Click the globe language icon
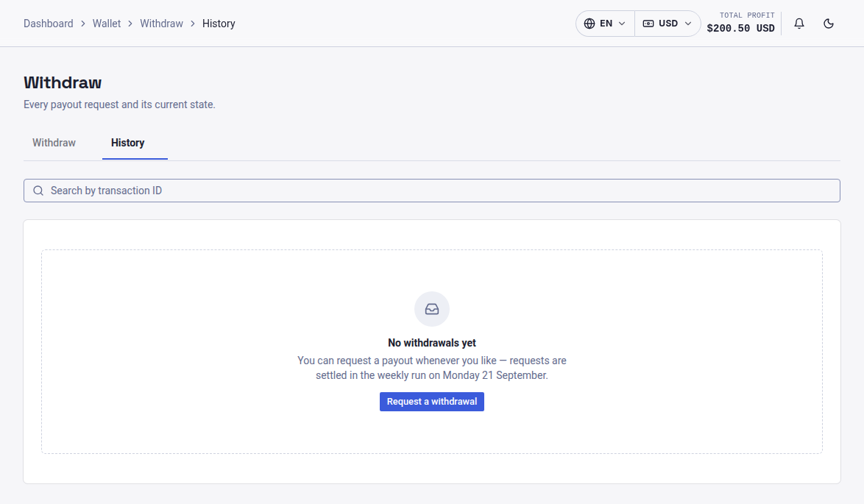Screen dimensions: 864x504 click(x=589, y=24)
